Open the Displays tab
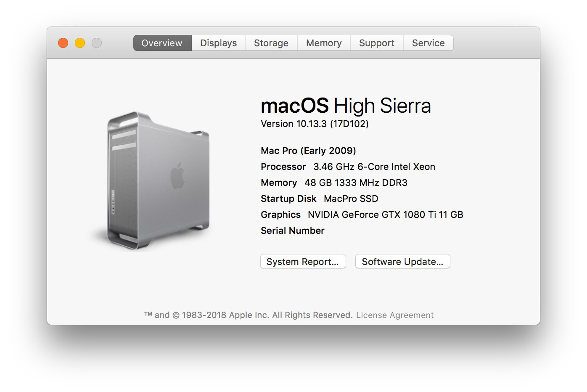The height and width of the screenshot is (392, 587). coord(218,43)
